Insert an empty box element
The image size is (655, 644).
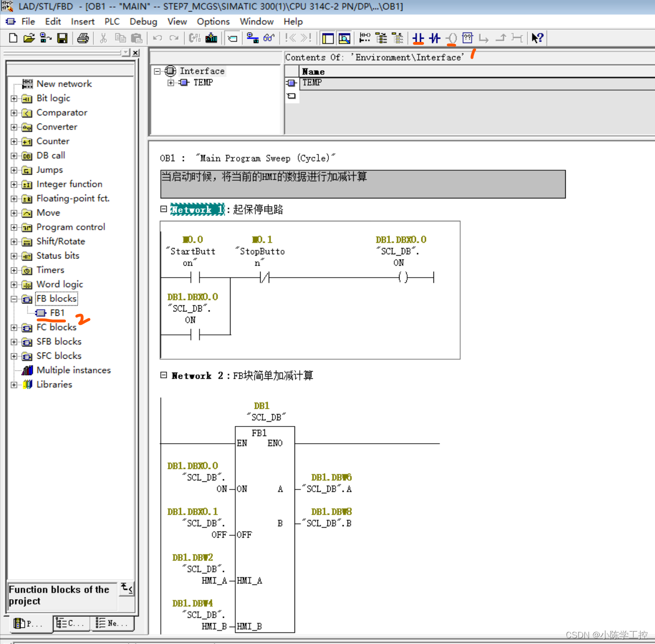tap(467, 38)
